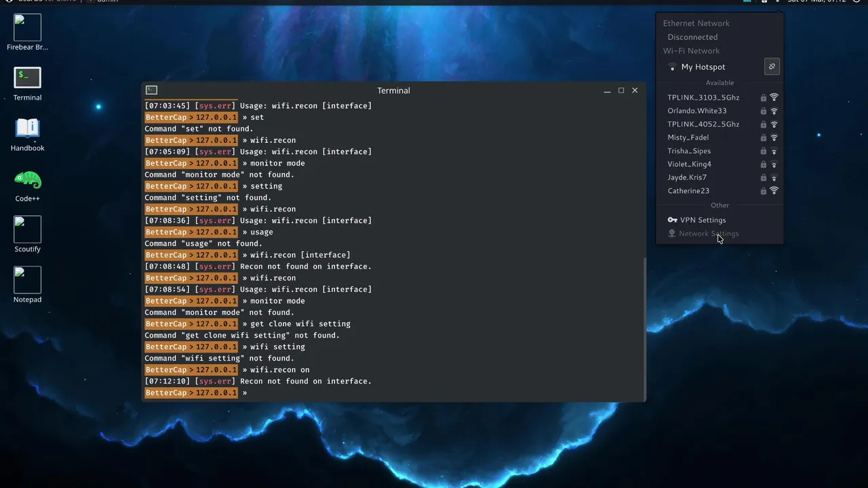
Task: Open the Notepad desktop icon
Action: [x=27, y=285]
